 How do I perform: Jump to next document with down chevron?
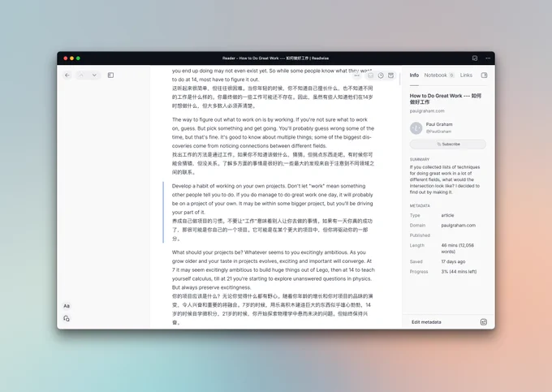[94, 75]
